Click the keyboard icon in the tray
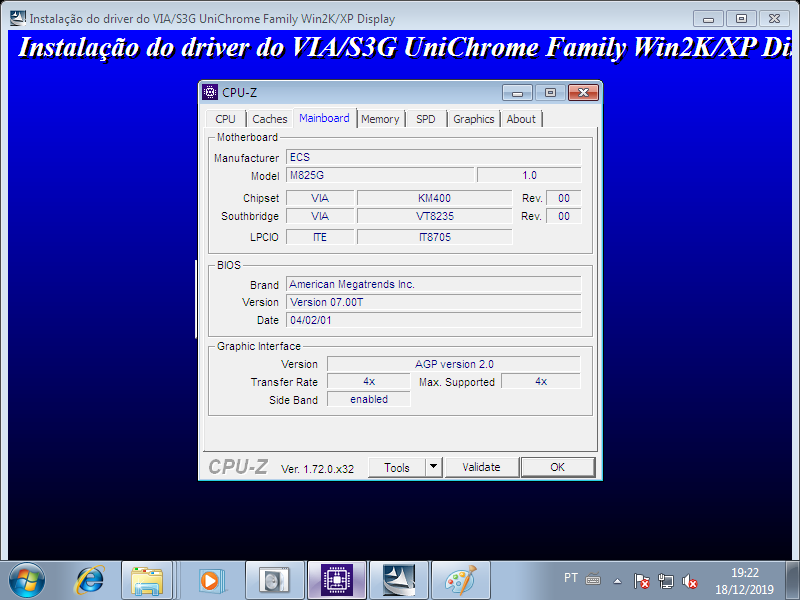Screen dimensions: 800x600 click(593, 580)
